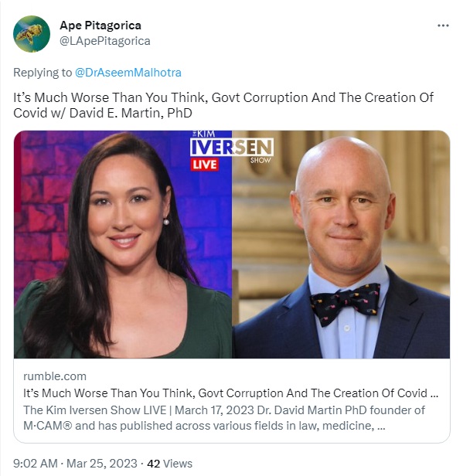This screenshot has height=476, width=463.
Task: Open the bald man's photo on thumbnail
Action: click(x=341, y=244)
